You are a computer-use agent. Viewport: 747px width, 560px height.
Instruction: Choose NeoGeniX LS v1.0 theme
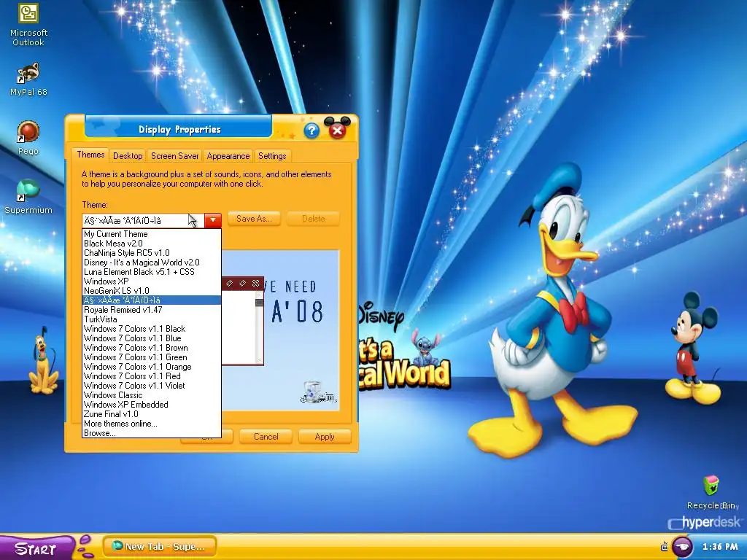[152, 291]
